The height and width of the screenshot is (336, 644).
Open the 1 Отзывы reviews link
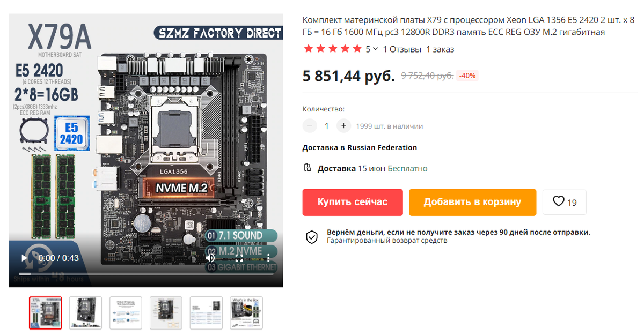coord(402,49)
